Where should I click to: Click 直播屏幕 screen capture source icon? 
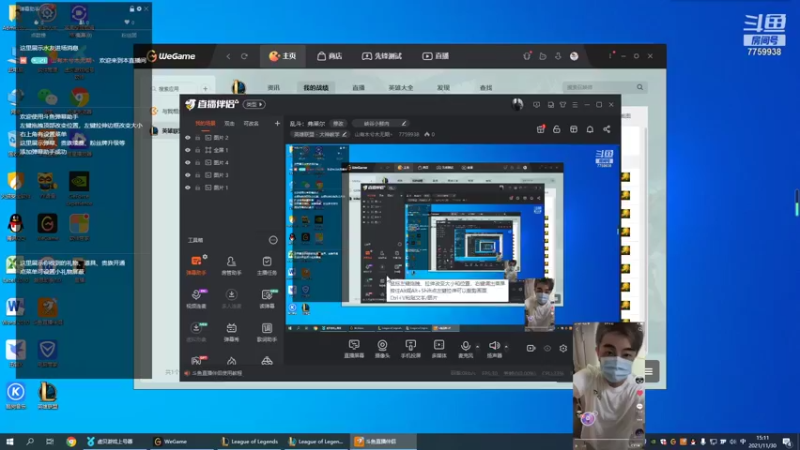click(354, 348)
